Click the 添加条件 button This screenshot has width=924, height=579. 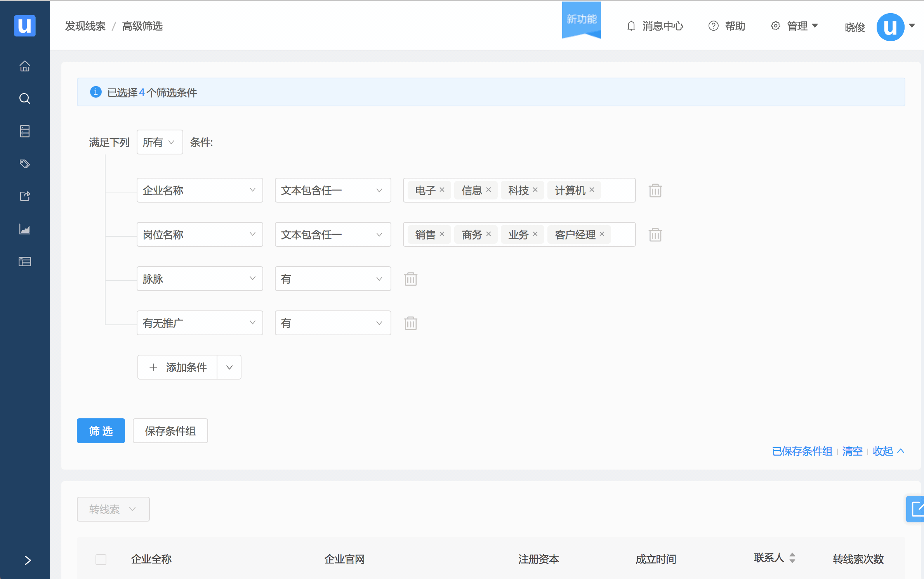point(177,367)
